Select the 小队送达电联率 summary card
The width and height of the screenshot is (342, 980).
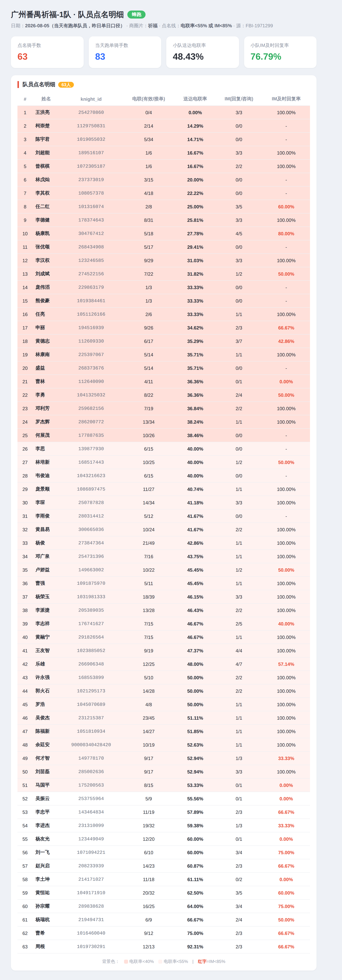(203, 52)
